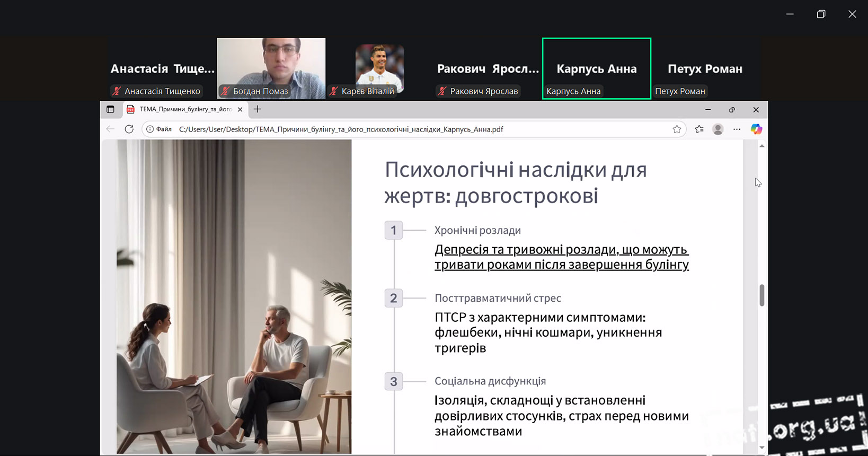Open the tab actions menu icon

click(110, 109)
